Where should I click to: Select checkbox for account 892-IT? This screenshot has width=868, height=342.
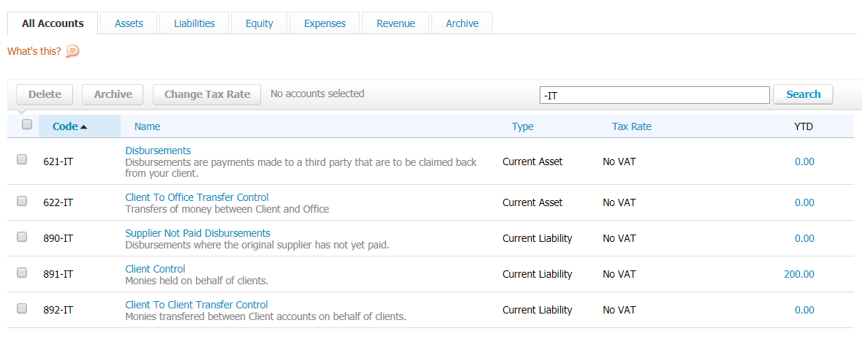click(x=22, y=308)
